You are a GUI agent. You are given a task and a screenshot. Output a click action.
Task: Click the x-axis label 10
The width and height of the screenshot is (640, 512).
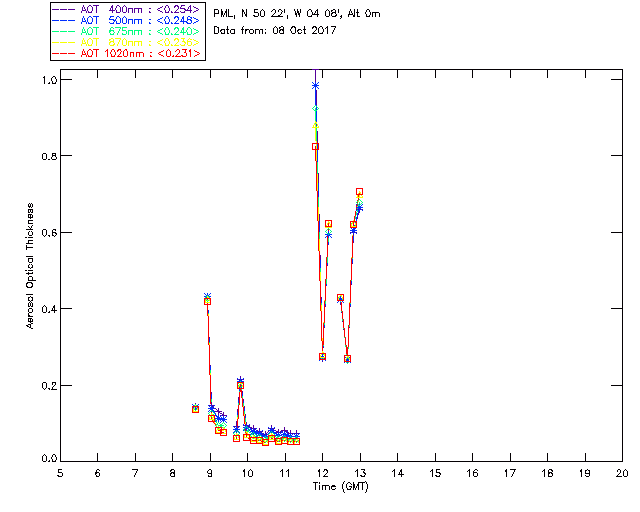[247, 473]
